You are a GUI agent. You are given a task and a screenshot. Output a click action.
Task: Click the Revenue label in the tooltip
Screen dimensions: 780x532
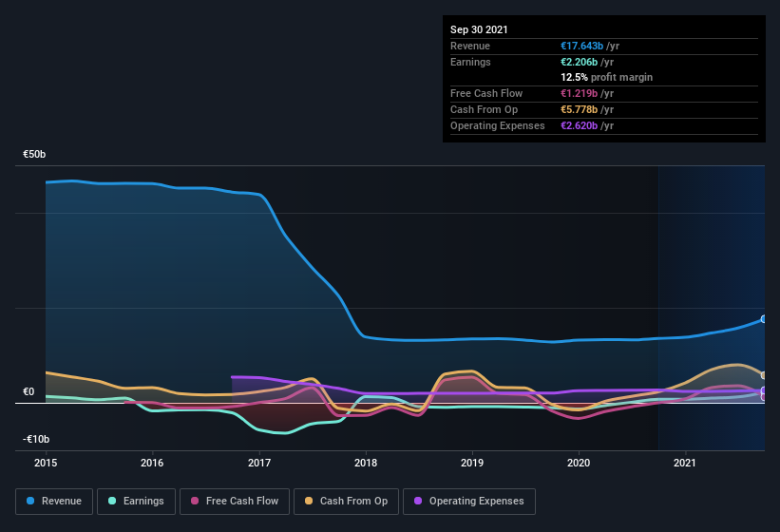pos(470,46)
